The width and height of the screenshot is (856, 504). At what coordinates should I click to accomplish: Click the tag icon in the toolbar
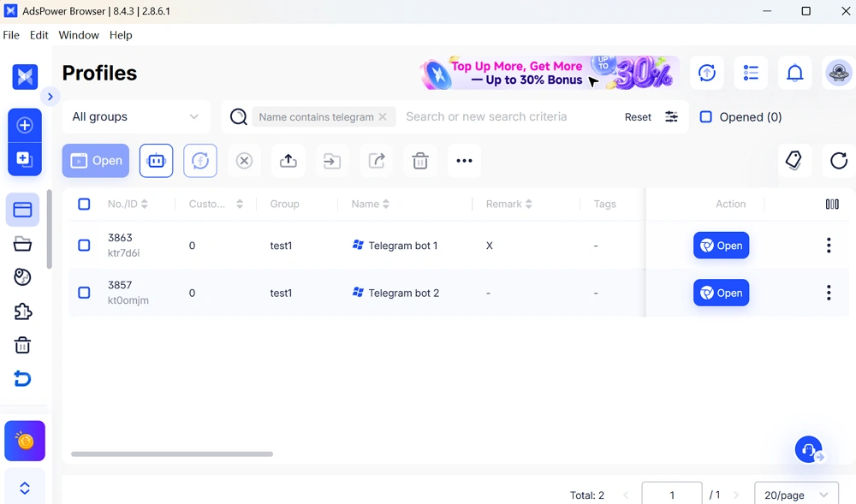pos(794,160)
